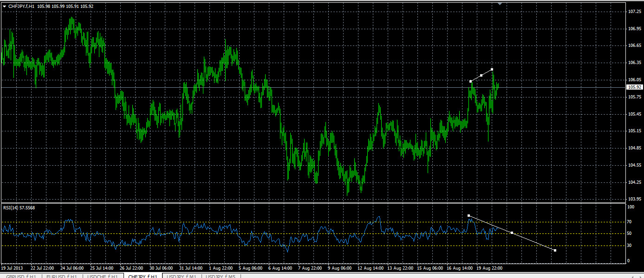Click the 103.95 price scale label
The height and width of the screenshot is (278, 644).
pos(634,199)
